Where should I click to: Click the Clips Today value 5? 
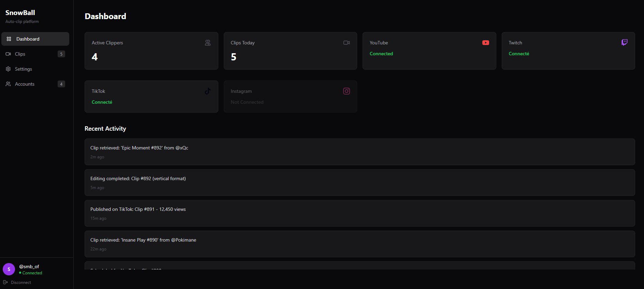coord(234,57)
